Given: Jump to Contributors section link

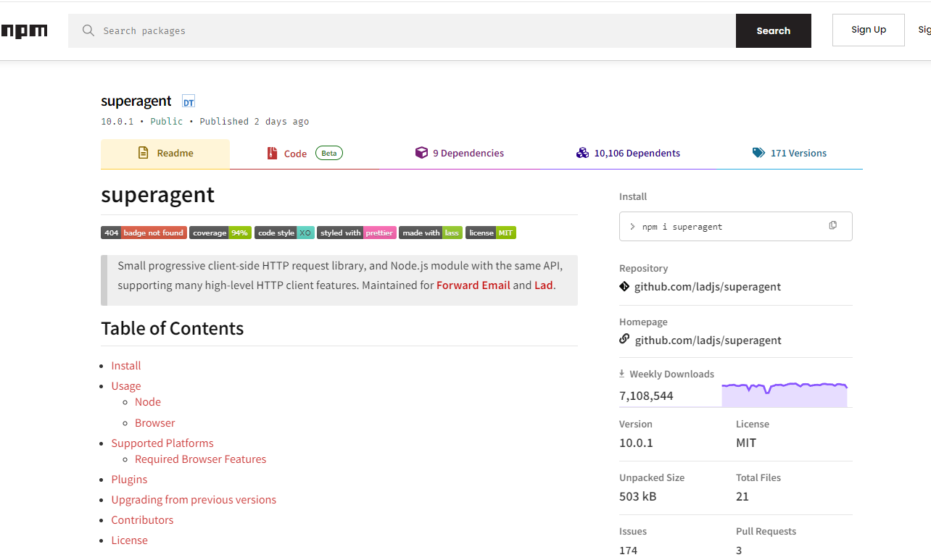Looking at the screenshot, I should 142,520.
